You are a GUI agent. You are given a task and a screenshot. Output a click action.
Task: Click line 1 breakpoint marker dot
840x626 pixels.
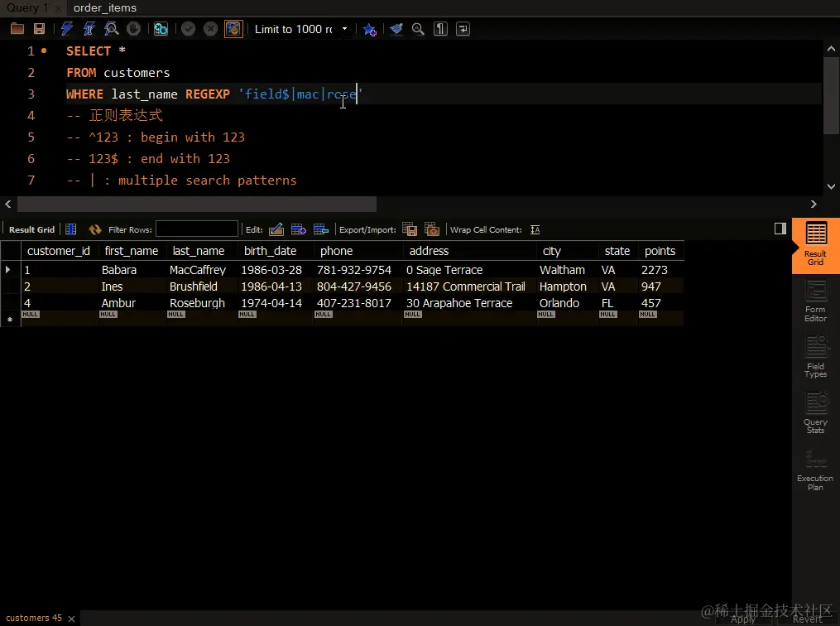(x=44, y=51)
